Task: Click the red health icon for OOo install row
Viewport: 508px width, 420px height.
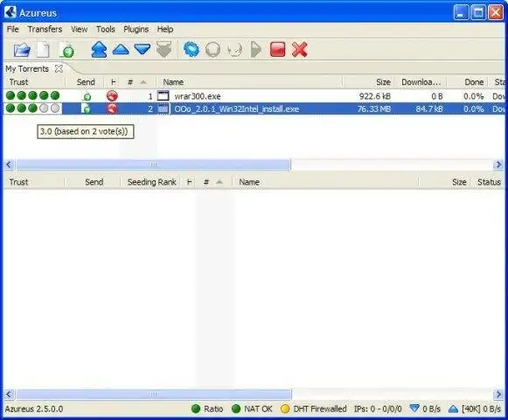Action: (x=112, y=108)
